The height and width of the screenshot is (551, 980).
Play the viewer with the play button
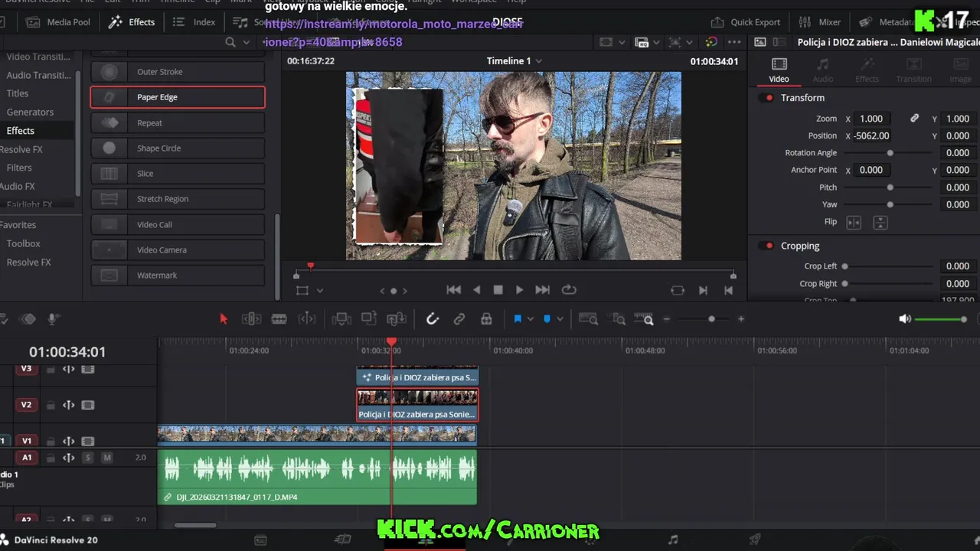tap(519, 290)
